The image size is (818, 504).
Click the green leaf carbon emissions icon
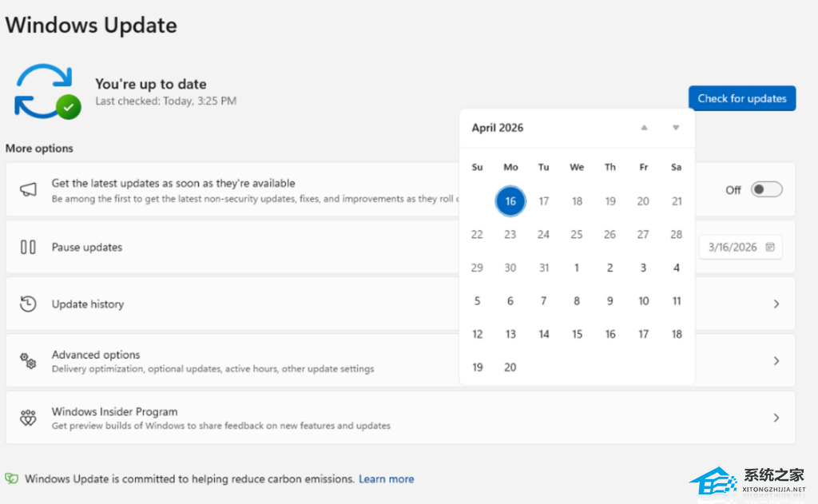pos(11,478)
